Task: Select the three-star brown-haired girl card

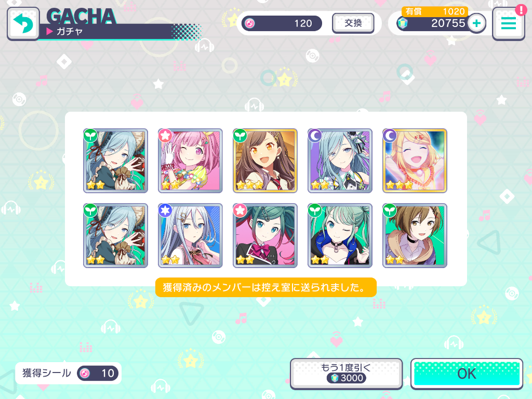Action: pyautogui.click(x=265, y=161)
